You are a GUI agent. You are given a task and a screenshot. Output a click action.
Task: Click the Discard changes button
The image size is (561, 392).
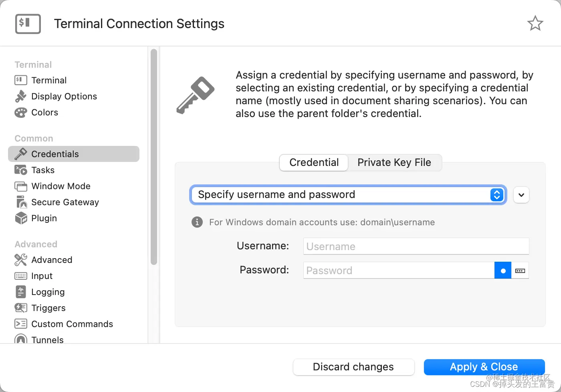(x=353, y=367)
